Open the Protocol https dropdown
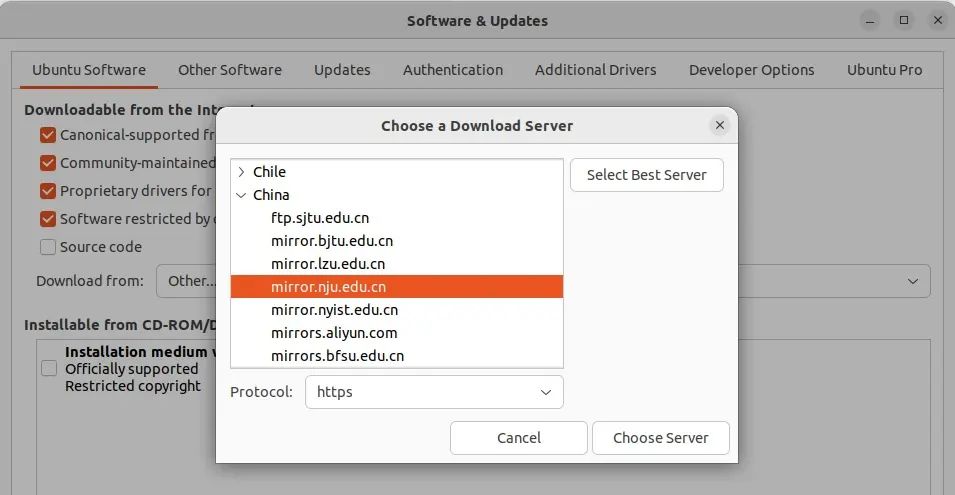The width and height of the screenshot is (955, 495). tap(434, 392)
